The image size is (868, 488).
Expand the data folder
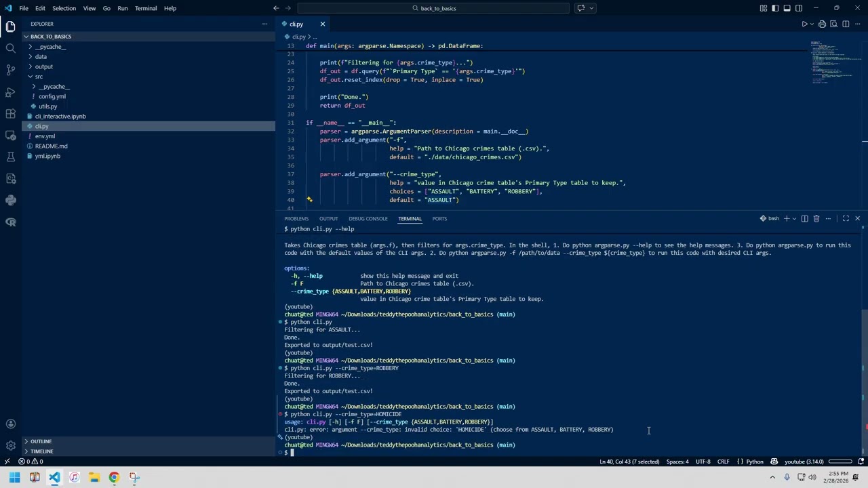(x=41, y=57)
